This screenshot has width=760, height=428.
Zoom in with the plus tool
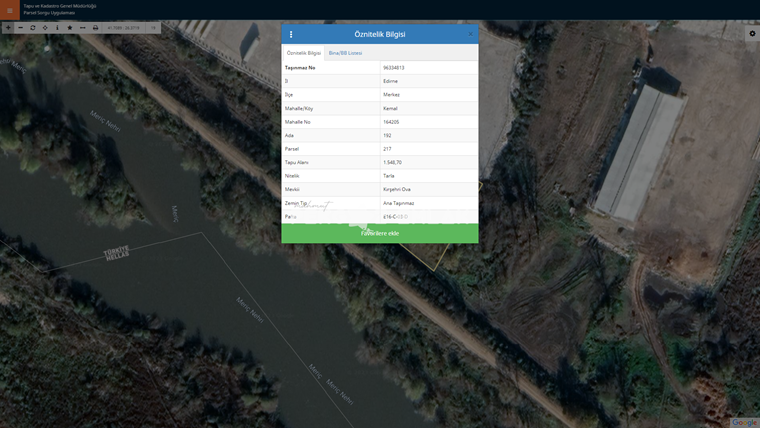(8, 28)
